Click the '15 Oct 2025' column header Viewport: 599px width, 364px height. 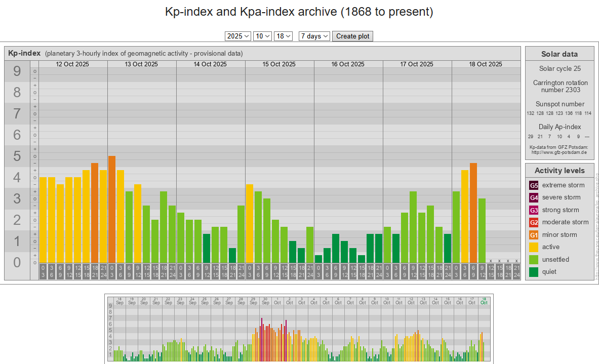(x=279, y=64)
